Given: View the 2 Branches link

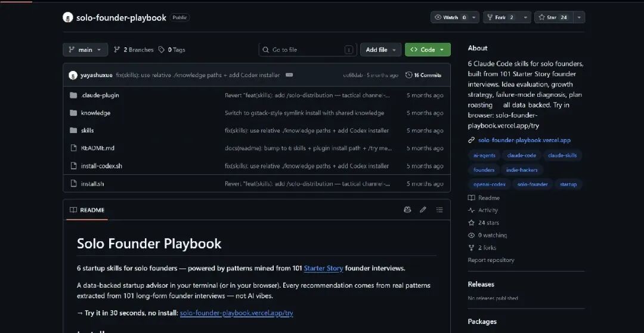Looking at the screenshot, I should click(134, 50).
